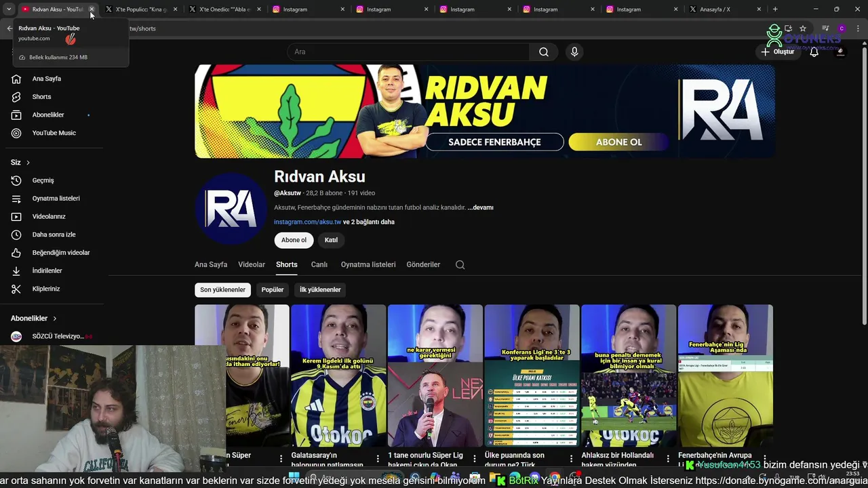Expand channel description ...devamı
This screenshot has width=868, height=488.
coord(481,207)
